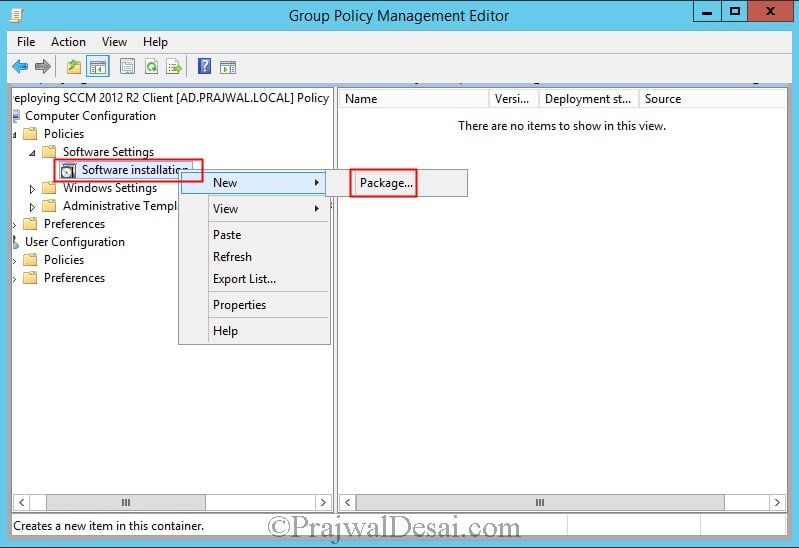
Task: Click the details pane horizontal scrollbar thumb
Action: (540, 502)
